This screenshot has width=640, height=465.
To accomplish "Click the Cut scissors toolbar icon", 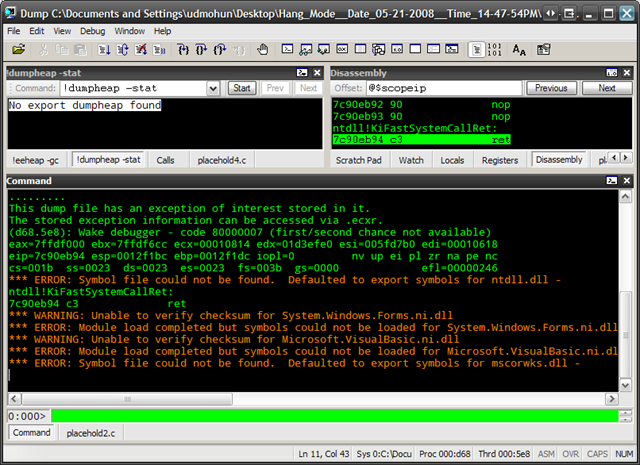I will [x=43, y=50].
